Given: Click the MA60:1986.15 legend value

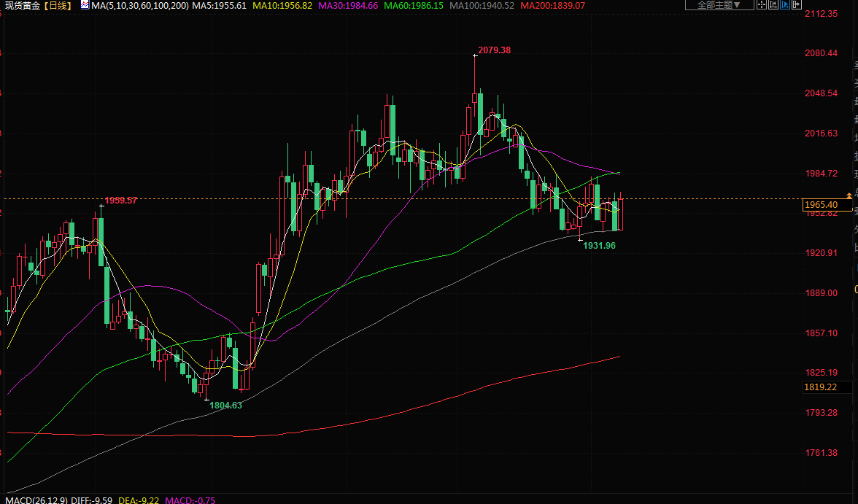Looking at the screenshot, I should click(413, 5).
